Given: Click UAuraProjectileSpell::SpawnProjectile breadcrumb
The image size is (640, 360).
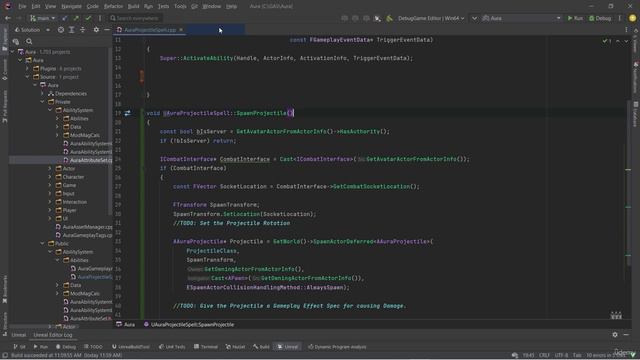Looking at the screenshot, I should point(189,324).
